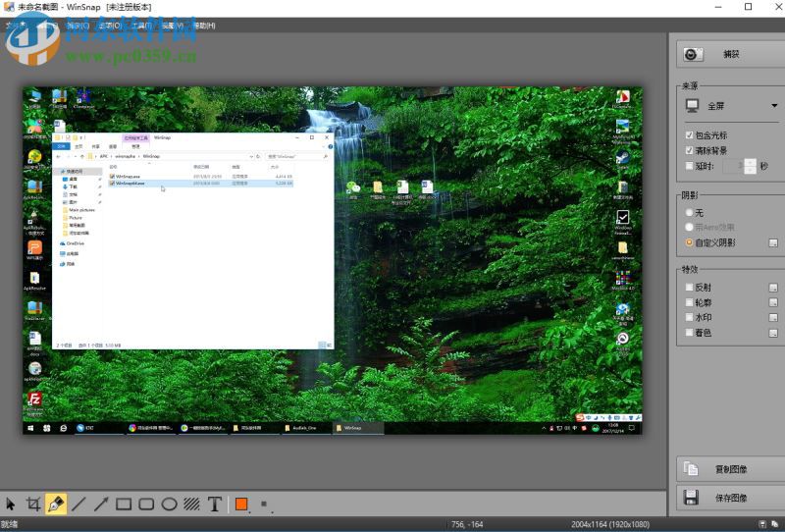785x532 pixels.
Task: Open custom shadow settings button
Action: click(x=773, y=242)
